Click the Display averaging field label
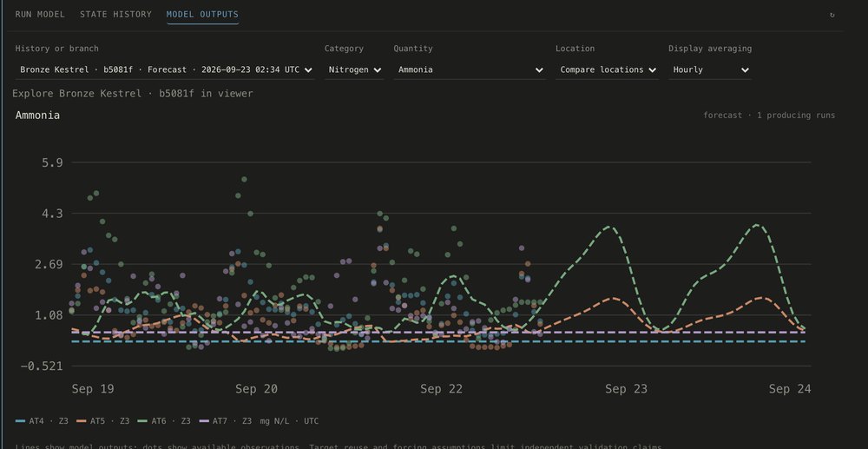 tap(710, 49)
